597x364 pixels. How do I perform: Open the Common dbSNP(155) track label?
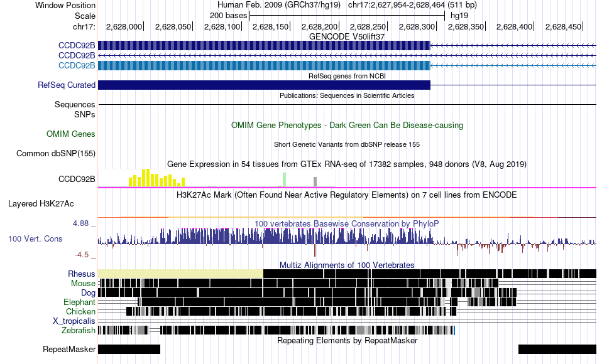coord(55,153)
